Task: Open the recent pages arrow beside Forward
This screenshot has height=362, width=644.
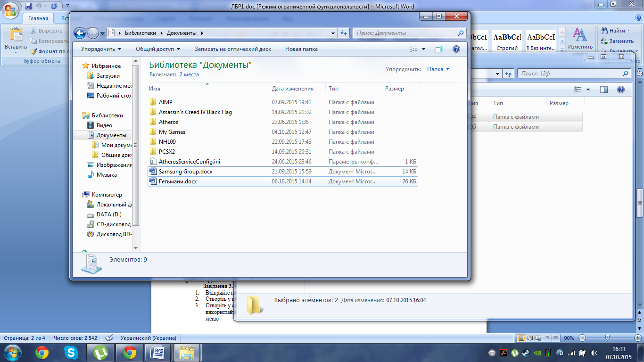Action: click(x=102, y=33)
